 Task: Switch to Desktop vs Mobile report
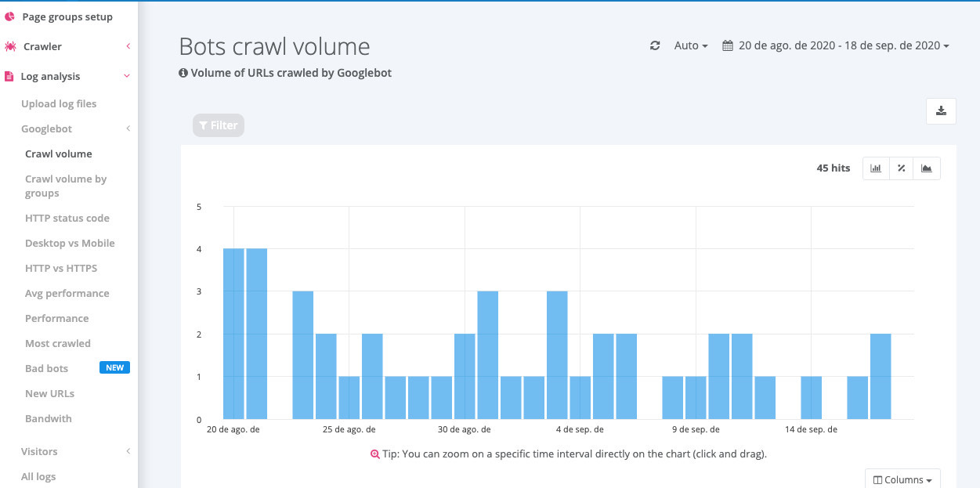69,243
